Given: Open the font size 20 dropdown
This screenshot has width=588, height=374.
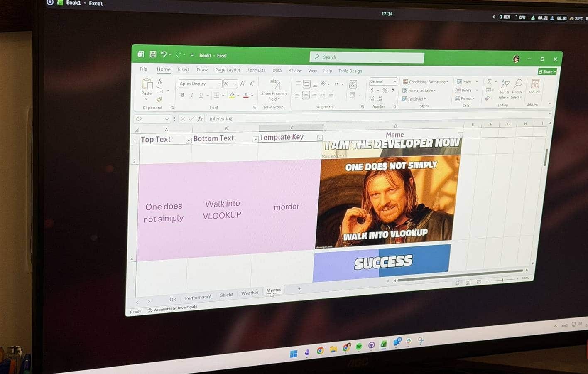Looking at the screenshot, I should pos(235,84).
